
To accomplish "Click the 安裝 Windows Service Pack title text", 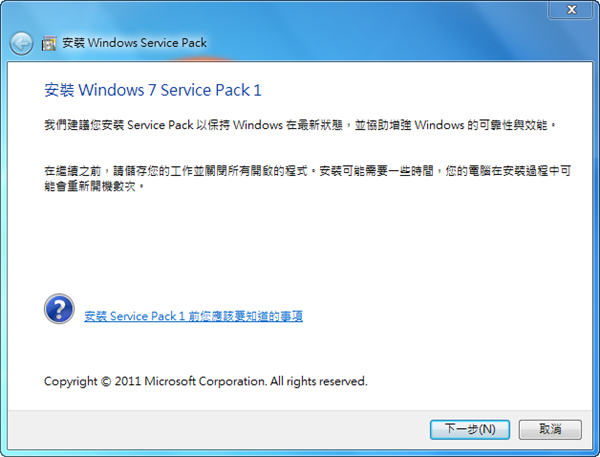I will (x=134, y=44).
